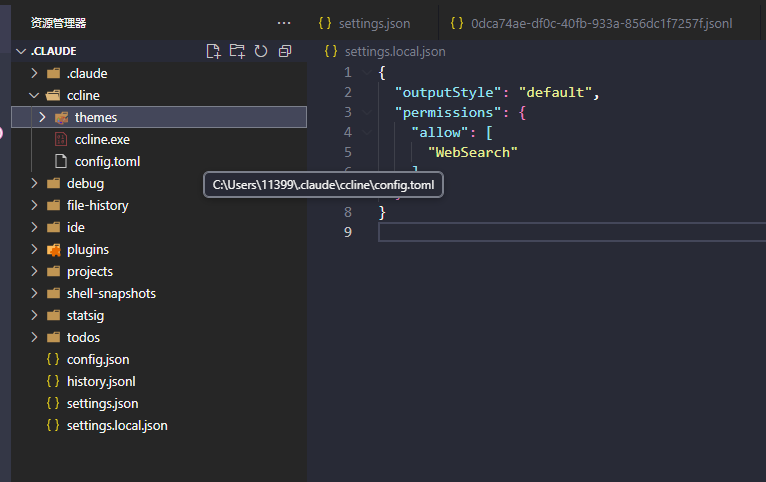Collapse all folders using the collapse icon
Viewport: 766px width, 482px height.
[285, 51]
